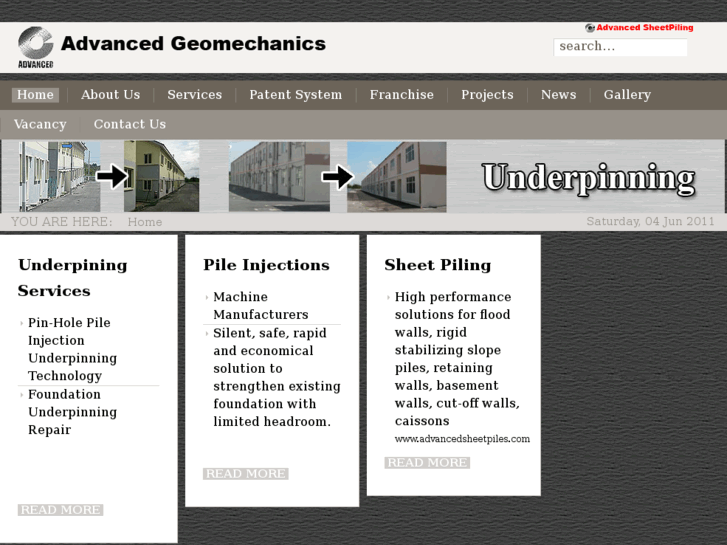Click the Advanced Geomechanics site title

click(x=193, y=44)
